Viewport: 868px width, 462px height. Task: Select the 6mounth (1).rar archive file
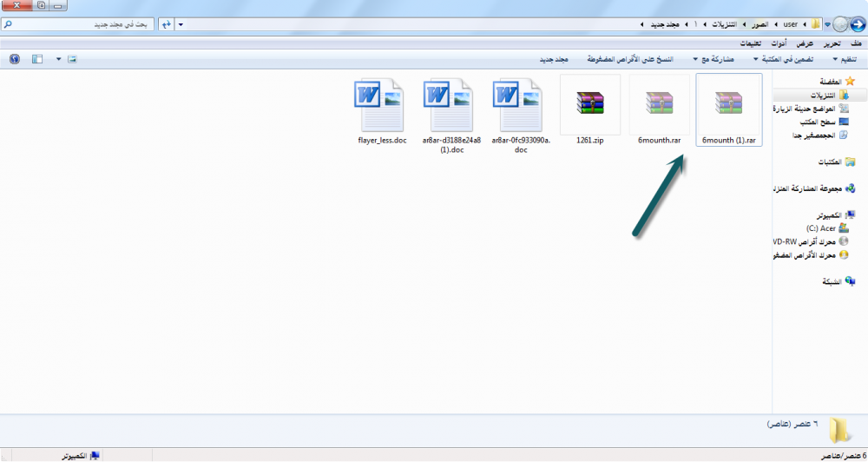tap(729, 110)
